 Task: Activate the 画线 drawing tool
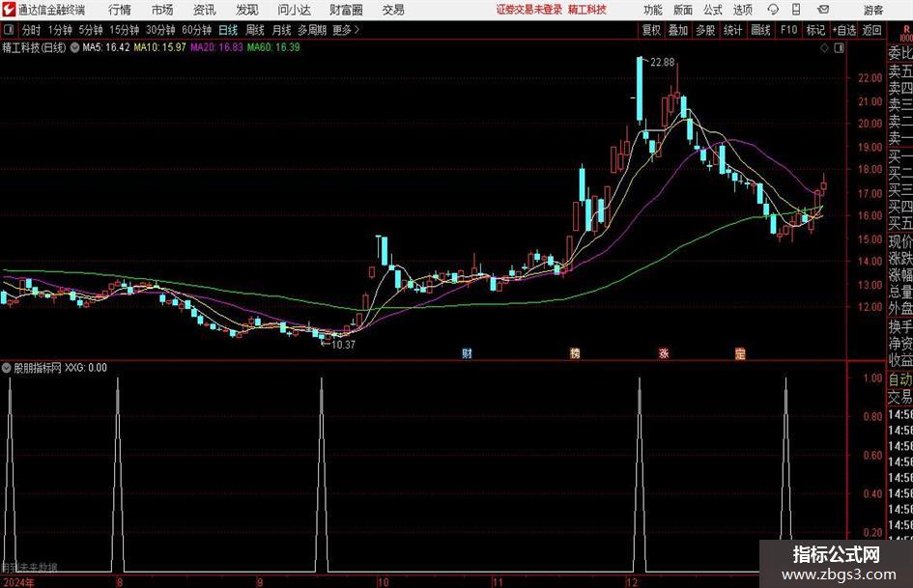click(760, 30)
